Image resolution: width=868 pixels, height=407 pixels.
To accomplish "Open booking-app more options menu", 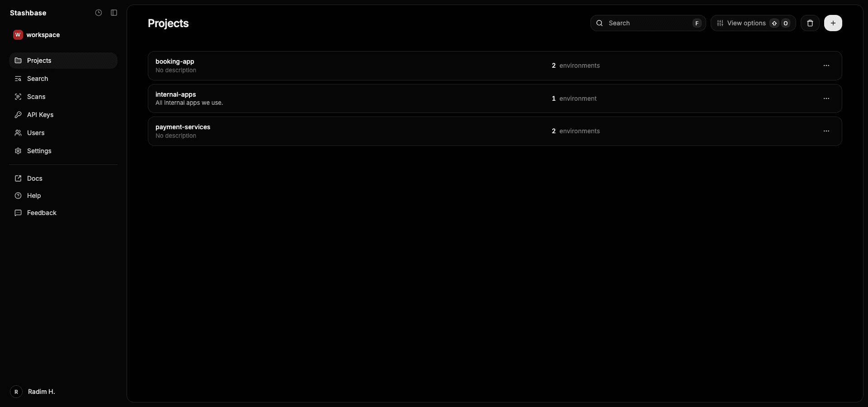I will point(826,65).
